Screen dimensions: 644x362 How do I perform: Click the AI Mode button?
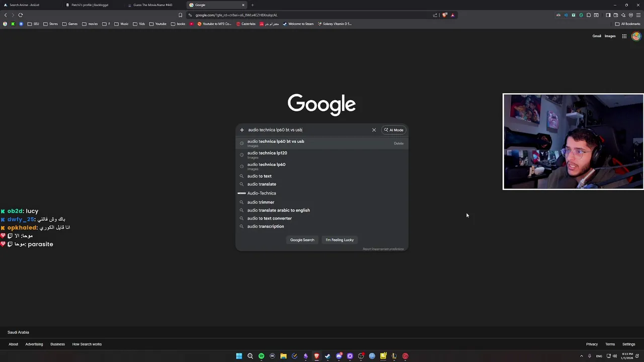pyautogui.click(x=393, y=130)
